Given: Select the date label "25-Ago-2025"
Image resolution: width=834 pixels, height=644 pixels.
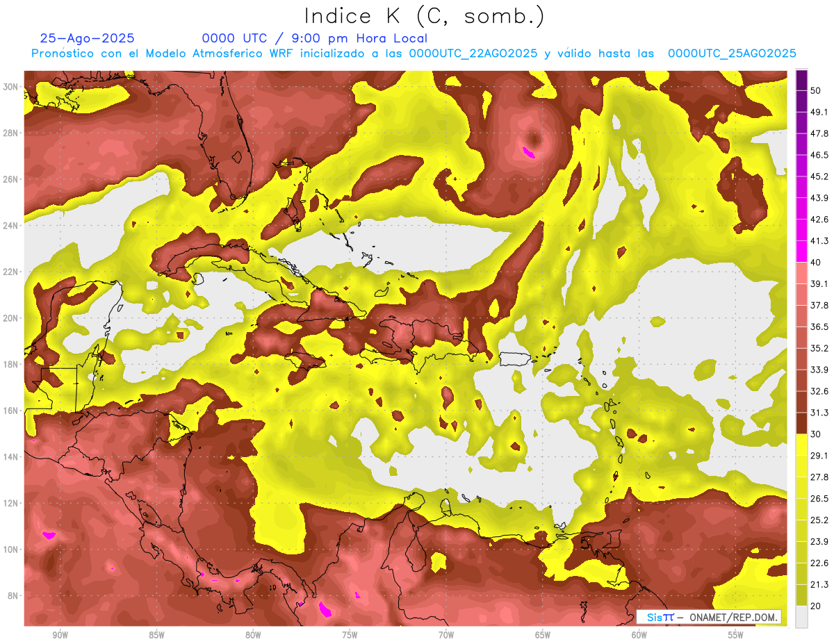Looking at the screenshot, I should pyautogui.click(x=88, y=38).
